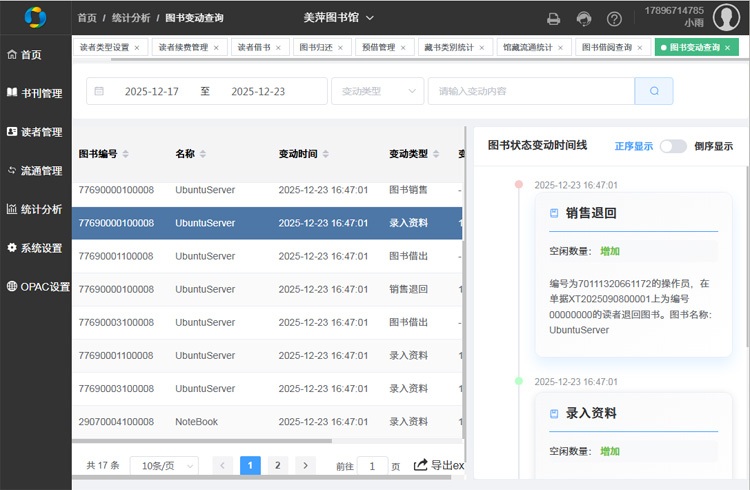Viewport: 750px width, 490px height.
Task: Click the 导出 export icon
Action: tap(421, 465)
